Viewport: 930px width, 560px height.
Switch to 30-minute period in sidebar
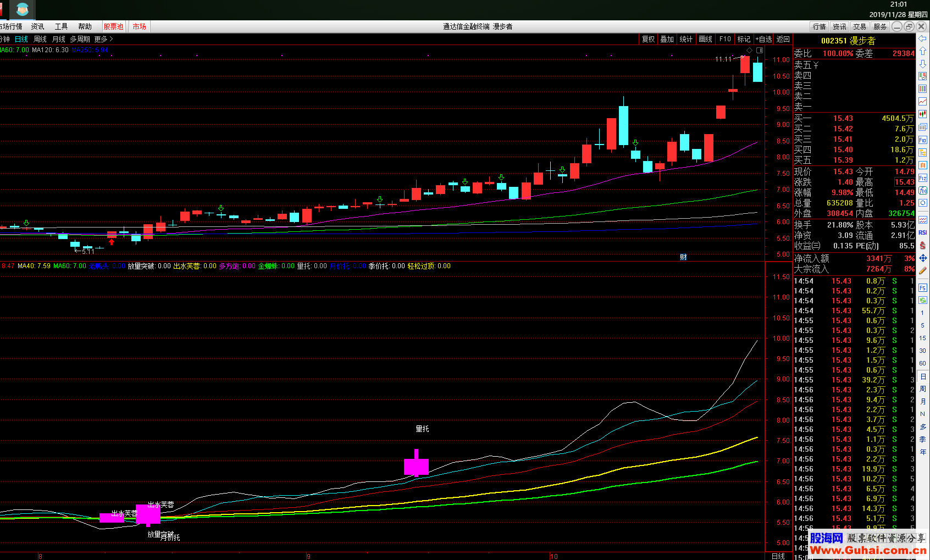[x=922, y=351]
